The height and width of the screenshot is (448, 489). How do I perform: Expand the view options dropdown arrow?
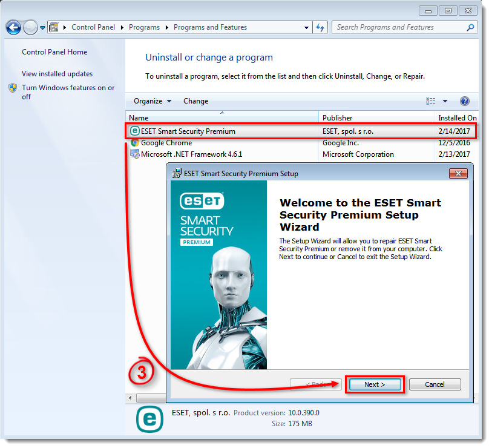[x=445, y=101]
